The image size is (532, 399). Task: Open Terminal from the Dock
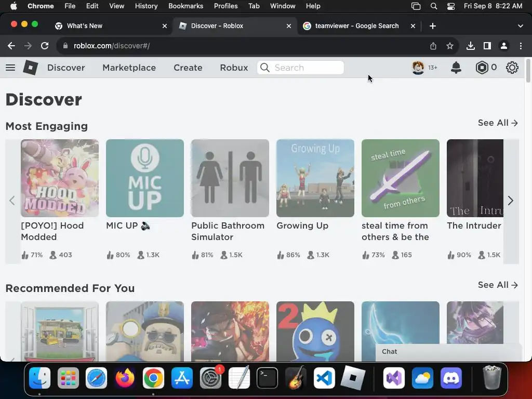point(267,378)
